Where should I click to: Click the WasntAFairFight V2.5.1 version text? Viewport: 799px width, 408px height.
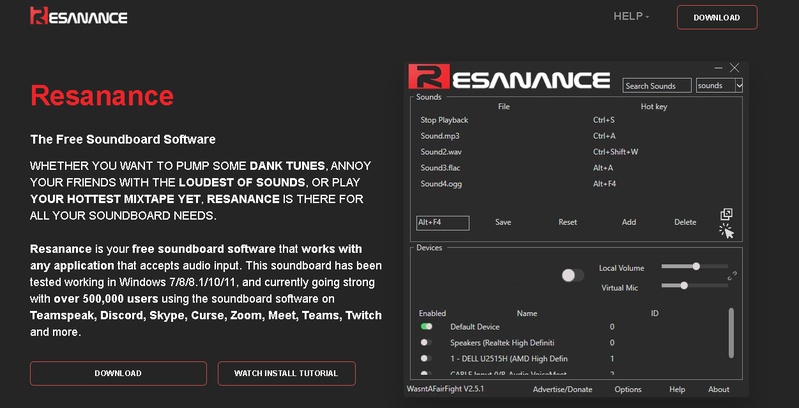(445, 389)
